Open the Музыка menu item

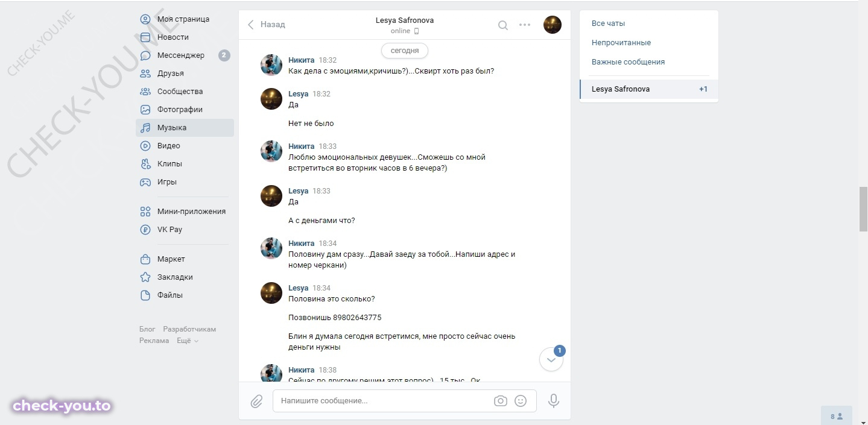click(x=185, y=128)
